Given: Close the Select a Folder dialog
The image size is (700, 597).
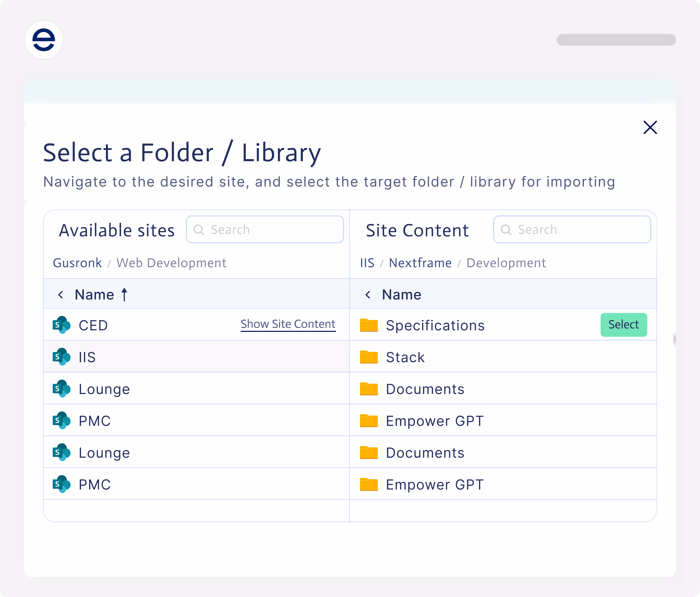Looking at the screenshot, I should [650, 127].
